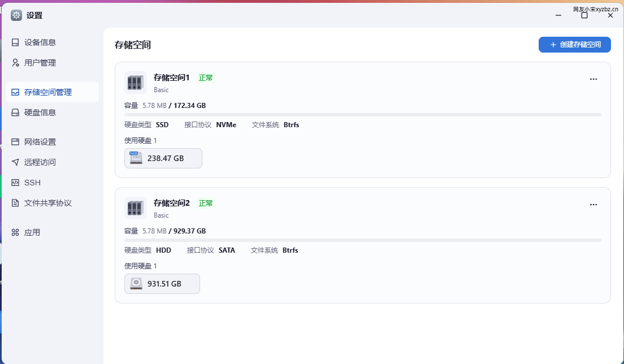624x364 pixels.
Task: Open the 设备信息 sidebar item
Action: (53, 42)
